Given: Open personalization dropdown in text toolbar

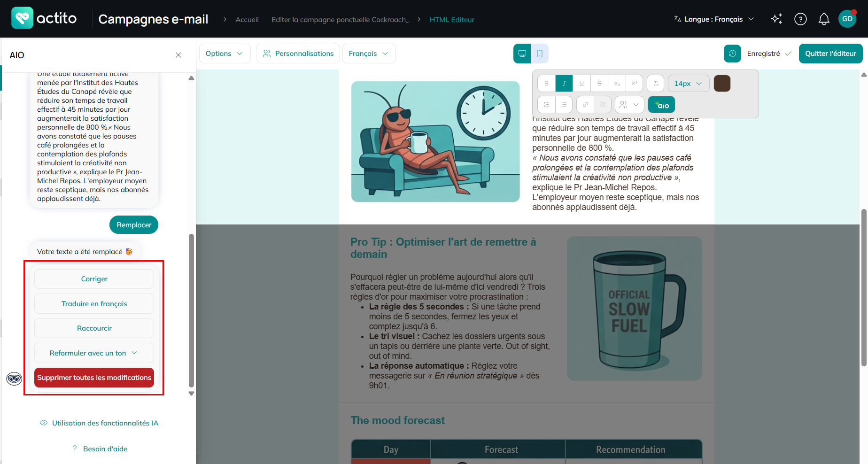Looking at the screenshot, I should point(629,105).
